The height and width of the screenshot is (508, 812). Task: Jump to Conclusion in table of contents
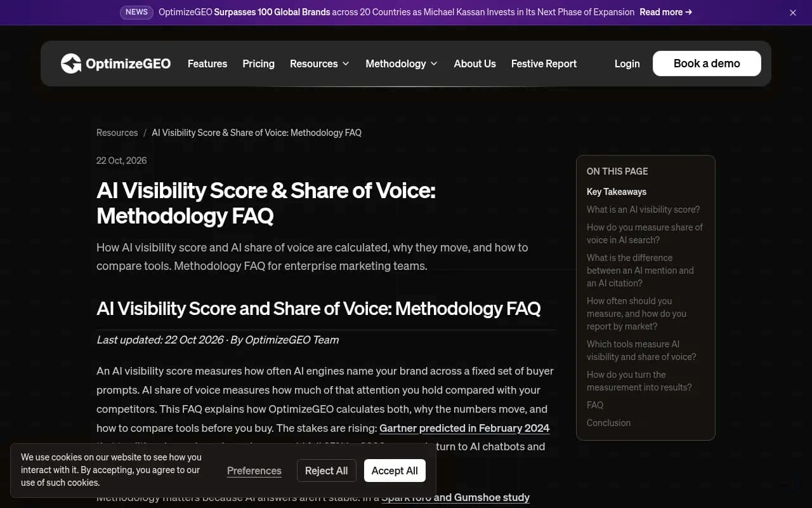click(x=608, y=423)
